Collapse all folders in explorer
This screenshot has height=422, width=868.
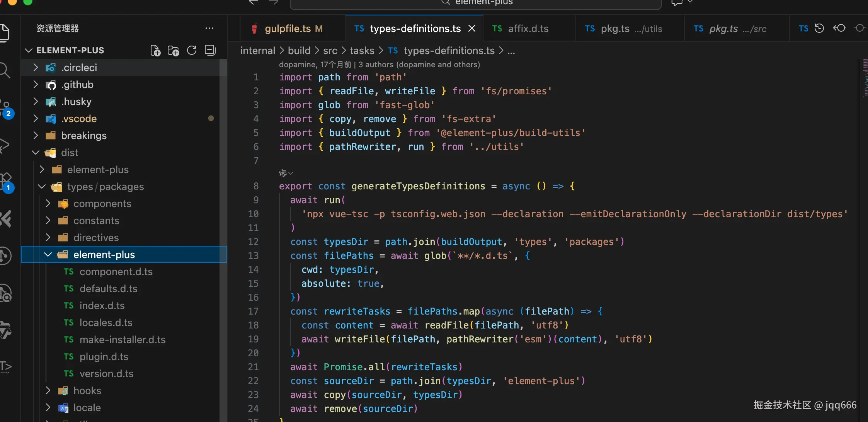coord(210,51)
